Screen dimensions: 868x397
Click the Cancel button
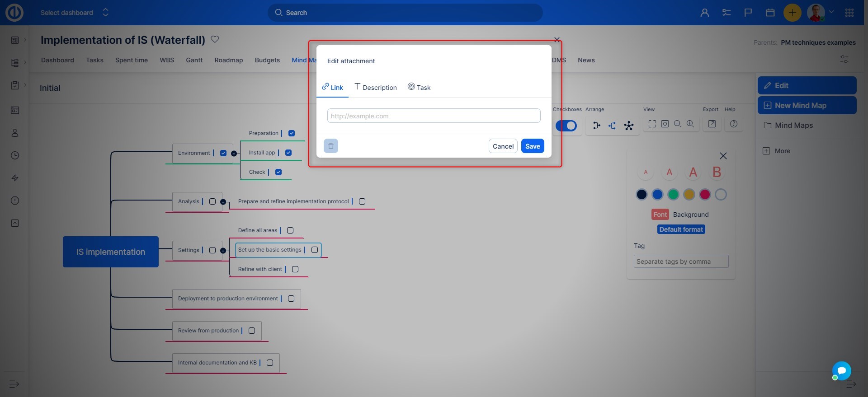(x=503, y=146)
